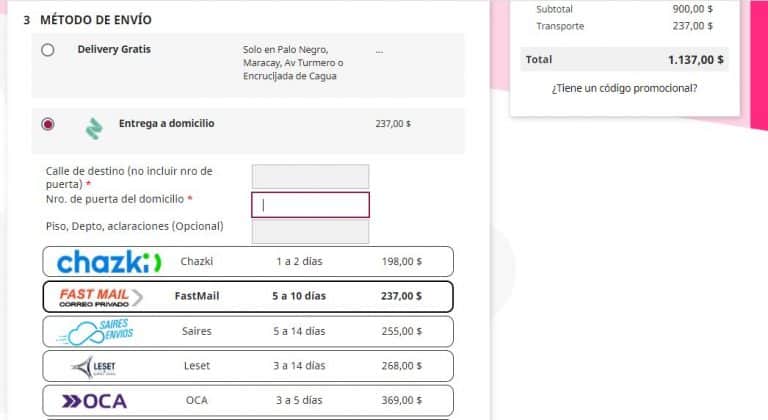Choose the FastMail 237,00 $ shipping option
Screen dimensions: 768x420
[x=248, y=296]
